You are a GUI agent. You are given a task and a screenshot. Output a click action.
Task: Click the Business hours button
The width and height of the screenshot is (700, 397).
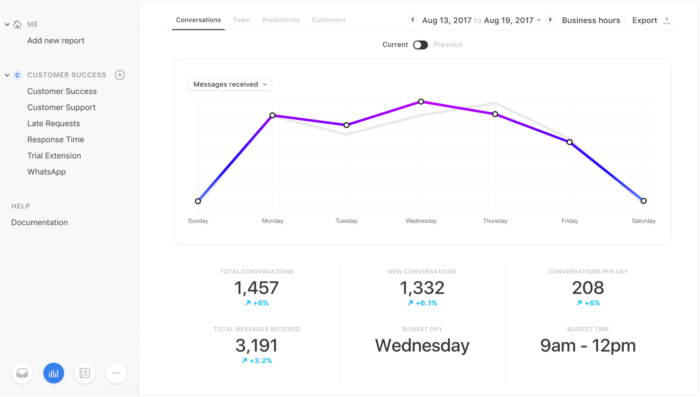(591, 20)
